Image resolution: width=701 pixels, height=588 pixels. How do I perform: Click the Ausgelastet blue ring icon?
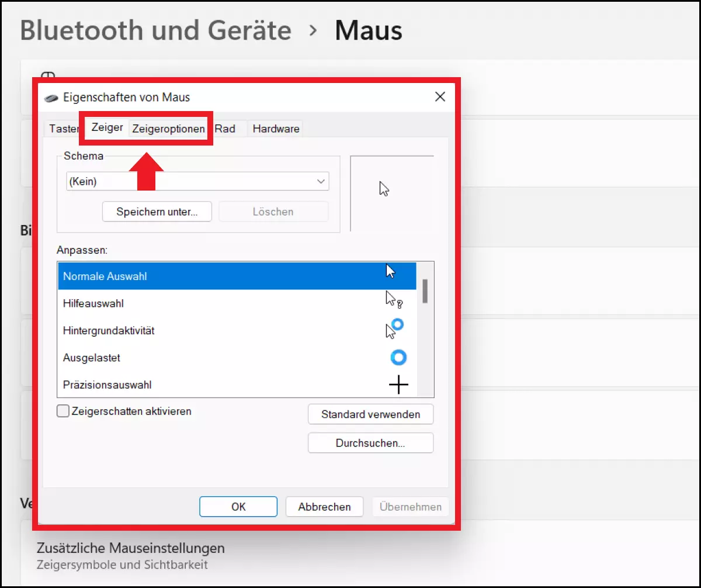(x=398, y=357)
